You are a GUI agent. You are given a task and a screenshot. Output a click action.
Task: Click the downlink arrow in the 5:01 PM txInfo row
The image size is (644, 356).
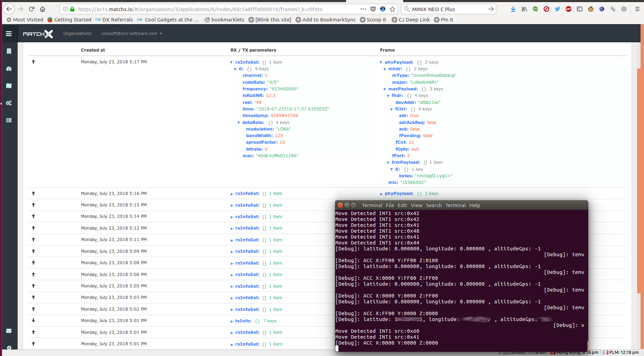click(x=34, y=321)
